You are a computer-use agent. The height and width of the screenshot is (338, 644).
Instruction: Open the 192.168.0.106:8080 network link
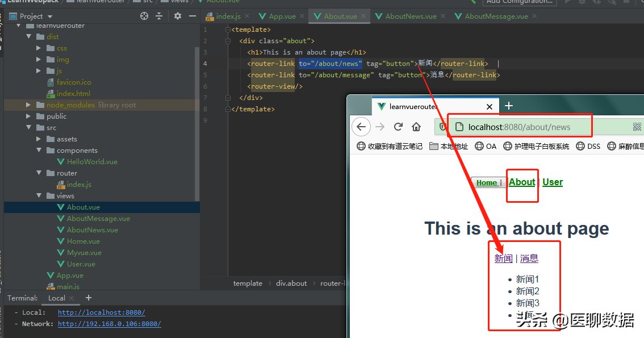click(109, 324)
